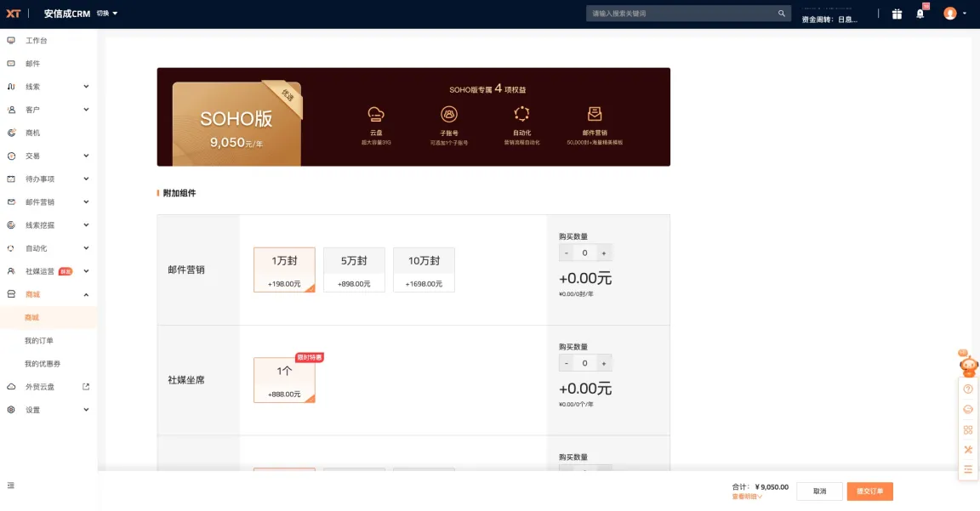Click the ¥9,050.00 total amount
Viewport: 980px width, 511px height.
pos(772,487)
